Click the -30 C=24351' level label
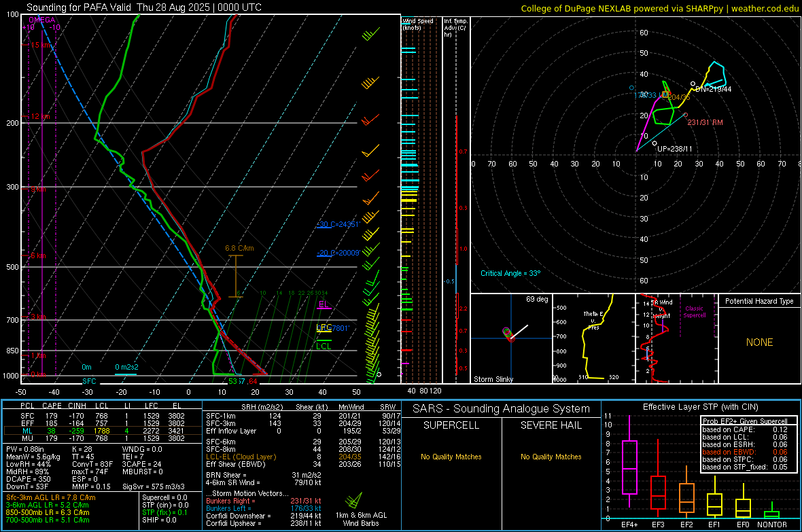Screen dimensions: 802x532 [x=338, y=224]
